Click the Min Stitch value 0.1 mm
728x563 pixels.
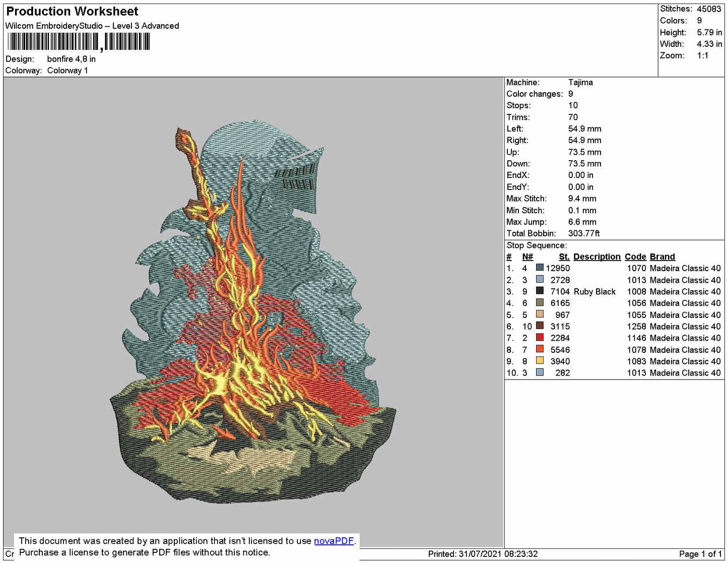(x=582, y=210)
